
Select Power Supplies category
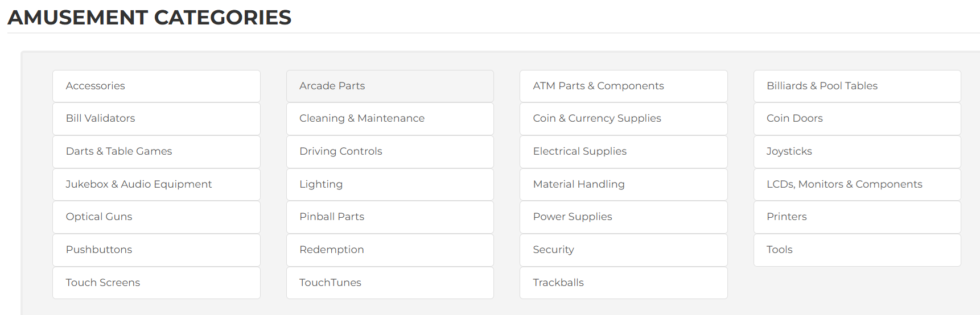pos(624,217)
